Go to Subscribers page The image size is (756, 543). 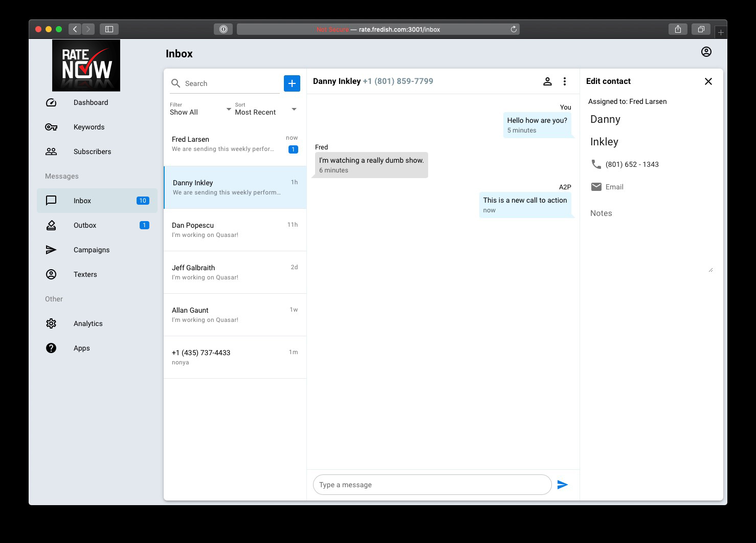tap(97, 151)
